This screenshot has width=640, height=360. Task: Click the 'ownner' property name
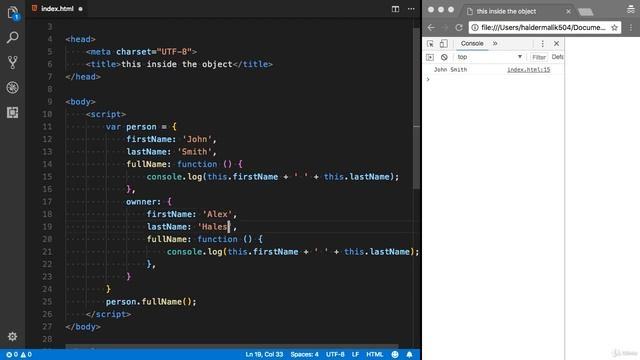tap(141, 202)
